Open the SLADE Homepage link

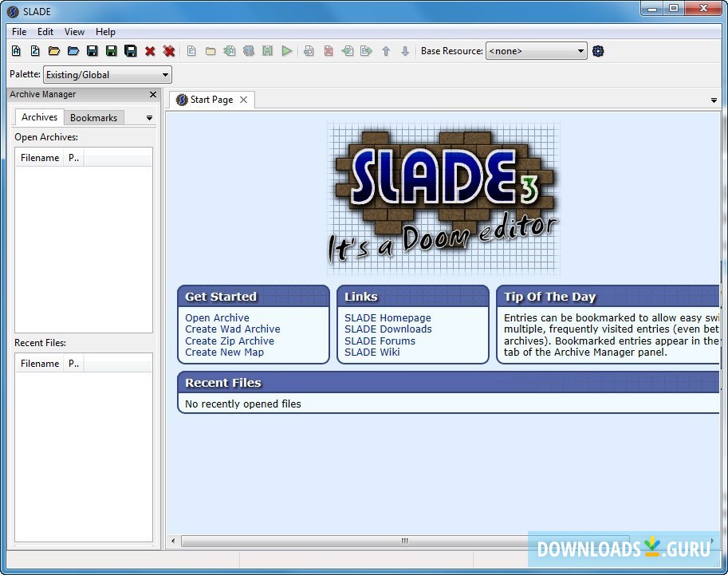pyautogui.click(x=388, y=318)
